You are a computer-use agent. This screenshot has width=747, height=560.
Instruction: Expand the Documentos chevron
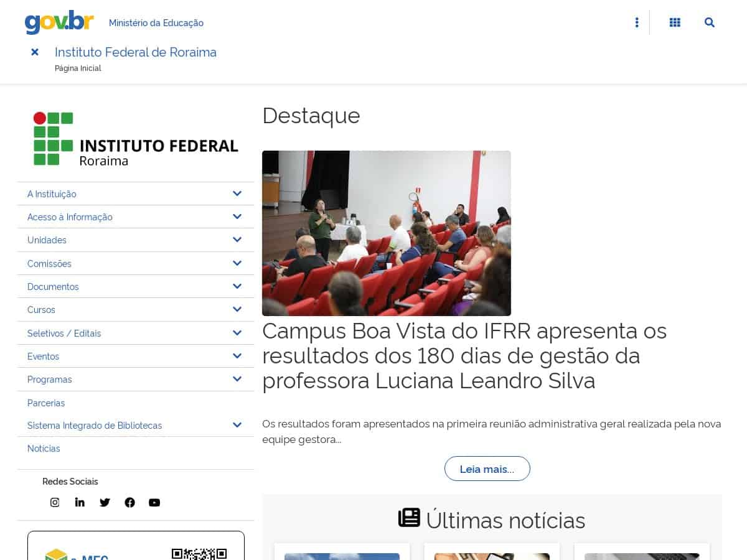point(237,286)
